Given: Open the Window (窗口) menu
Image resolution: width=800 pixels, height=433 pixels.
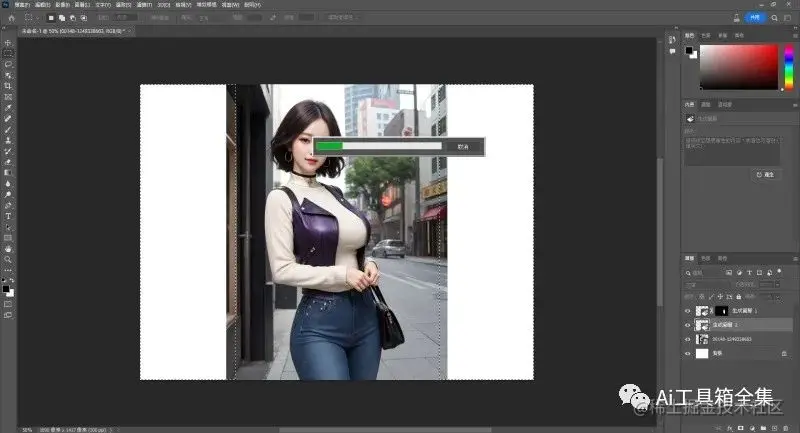Looking at the screenshot, I should pyautogui.click(x=231, y=5).
